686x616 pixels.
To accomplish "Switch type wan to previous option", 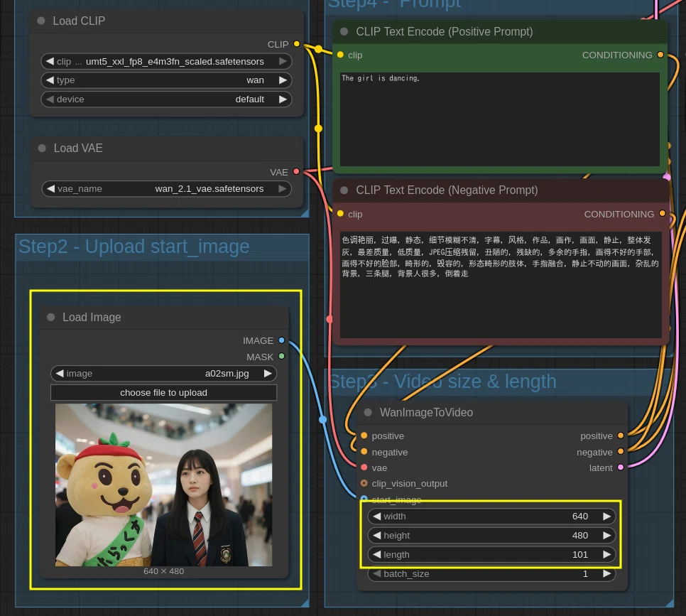I will point(50,80).
